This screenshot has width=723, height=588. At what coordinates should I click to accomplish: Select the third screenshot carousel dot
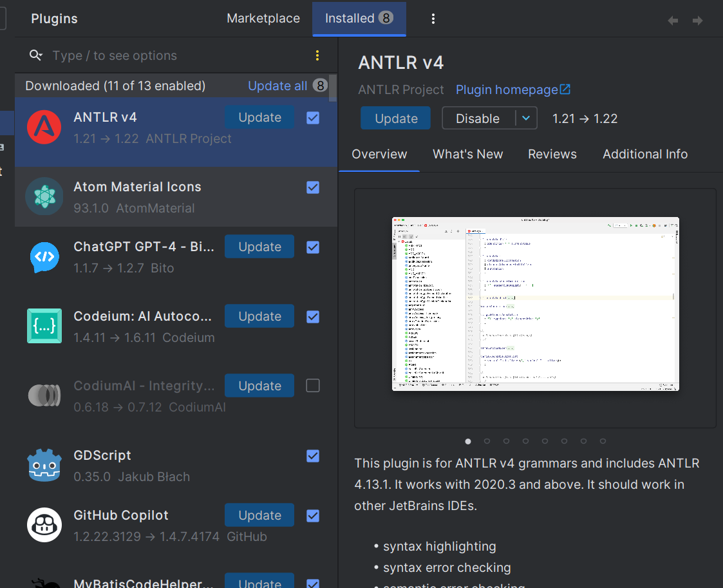[506, 441]
